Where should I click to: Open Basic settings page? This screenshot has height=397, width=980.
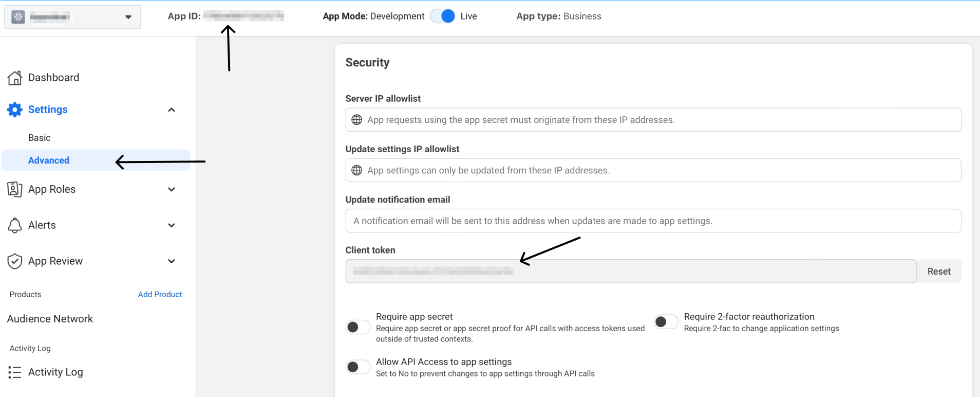tap(40, 138)
